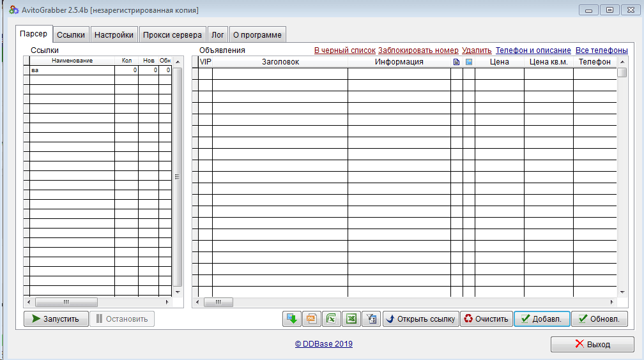Click links table horizontal scrollbar thumb
Image resolution: width=644 pixels, height=360 pixels.
point(66,302)
